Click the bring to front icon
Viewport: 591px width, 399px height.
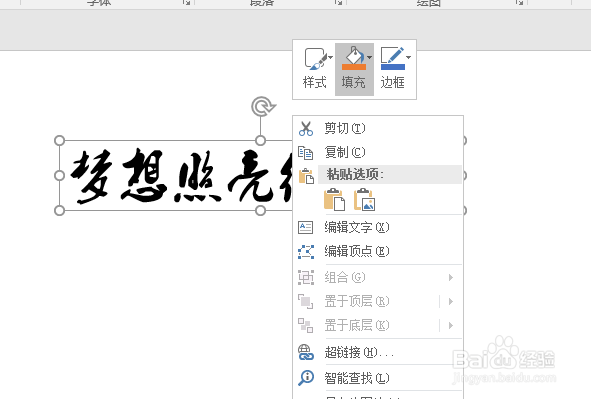pos(306,301)
